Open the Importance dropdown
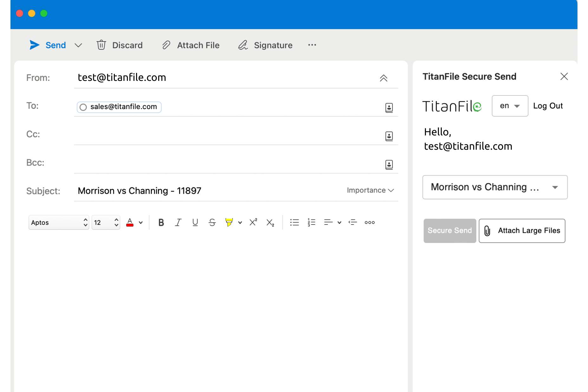The width and height of the screenshot is (588, 392). click(370, 190)
